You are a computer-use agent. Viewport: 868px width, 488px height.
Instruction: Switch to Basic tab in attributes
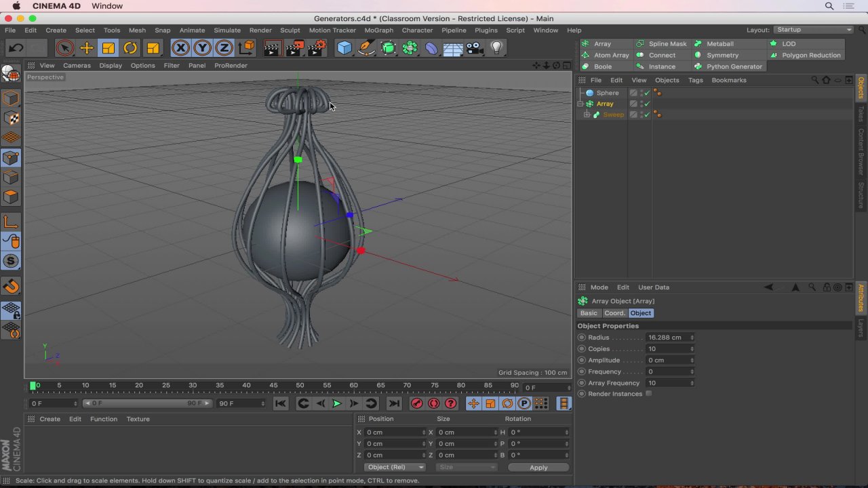tap(589, 313)
